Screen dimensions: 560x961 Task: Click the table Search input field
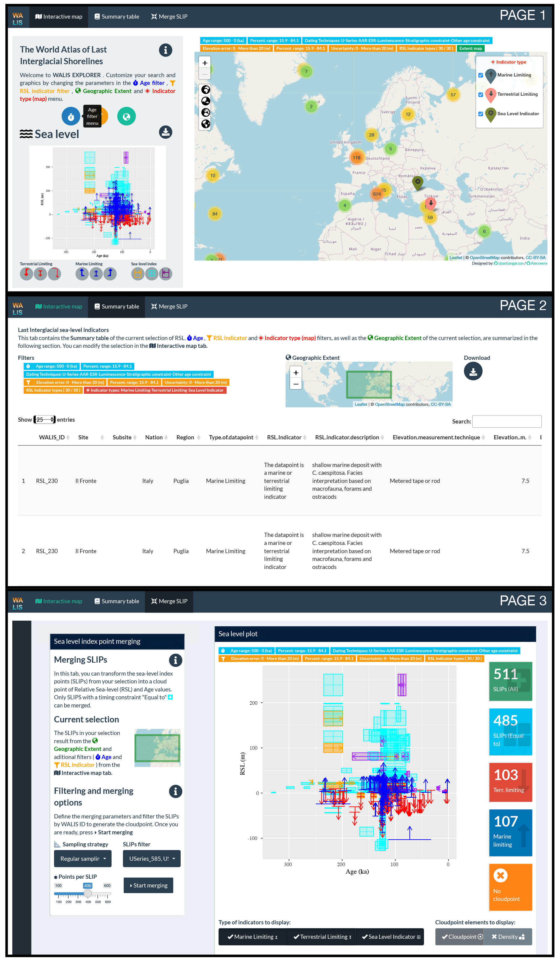coord(507,422)
